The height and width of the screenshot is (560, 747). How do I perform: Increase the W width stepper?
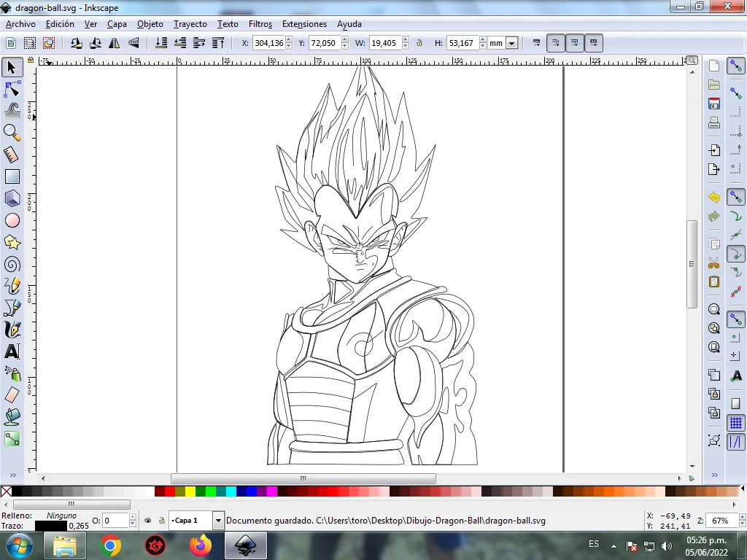coord(406,40)
